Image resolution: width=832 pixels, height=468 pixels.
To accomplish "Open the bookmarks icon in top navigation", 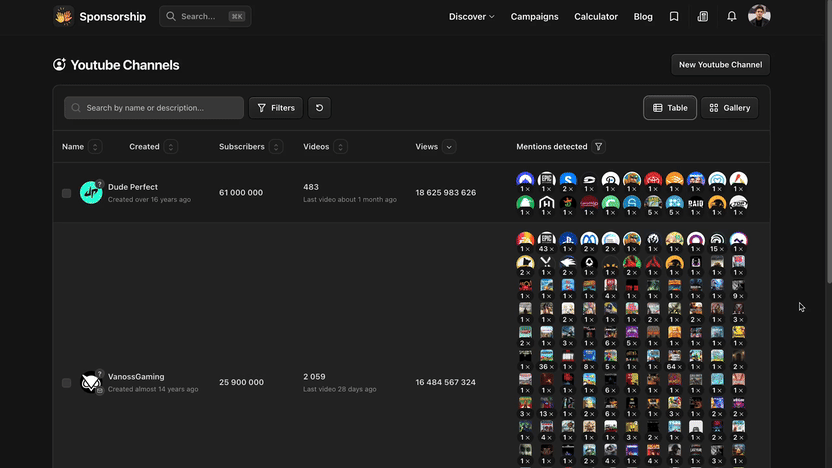I will click(x=674, y=16).
